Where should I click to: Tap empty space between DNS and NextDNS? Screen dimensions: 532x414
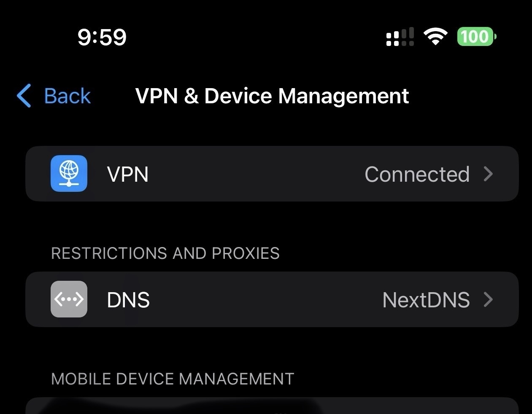[x=262, y=299]
